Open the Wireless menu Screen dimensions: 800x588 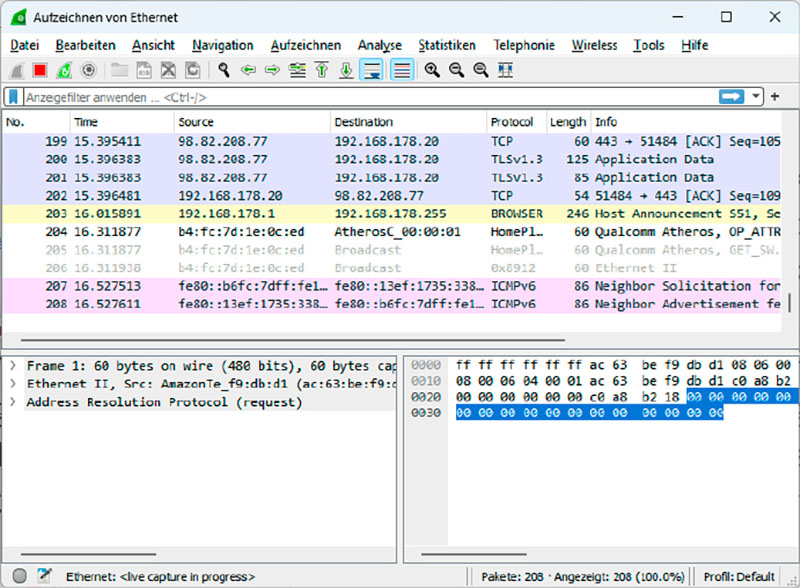[x=594, y=45]
